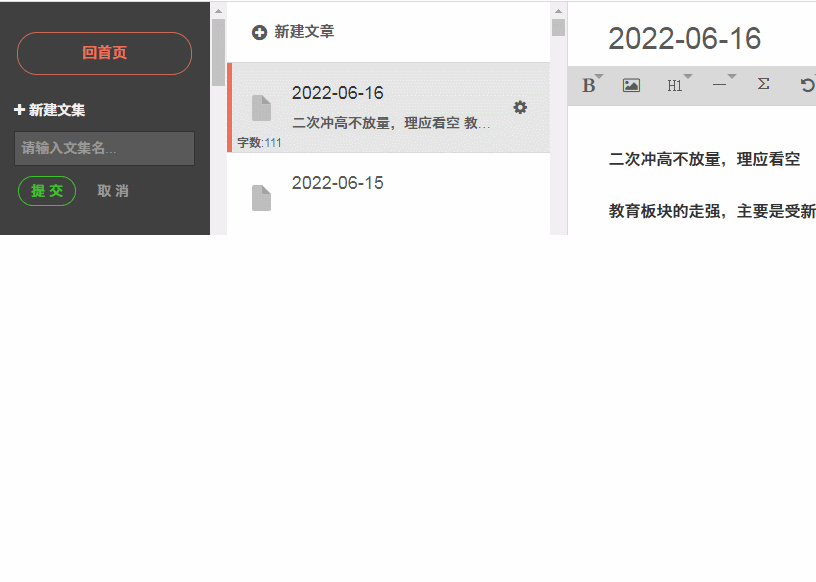Viewport: 816px width, 582px height.
Task: Click the plus icon beside 新建文章
Action: (259, 32)
